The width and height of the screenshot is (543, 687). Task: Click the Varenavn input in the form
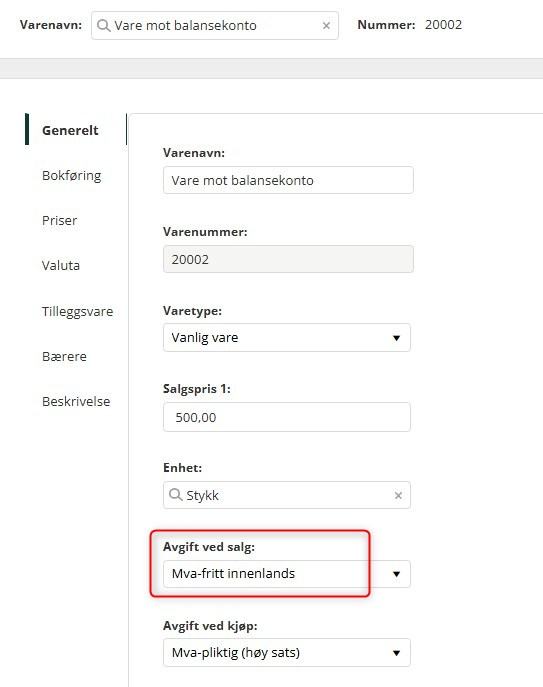288,180
